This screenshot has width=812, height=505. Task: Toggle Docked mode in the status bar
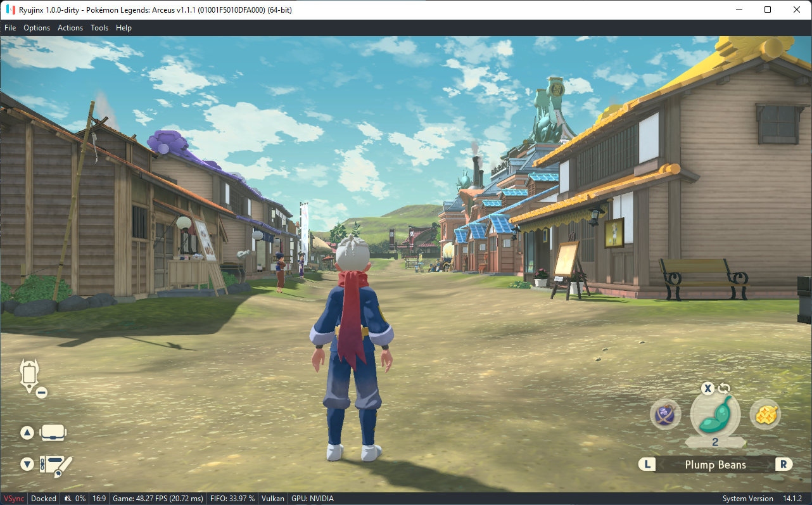(44, 499)
